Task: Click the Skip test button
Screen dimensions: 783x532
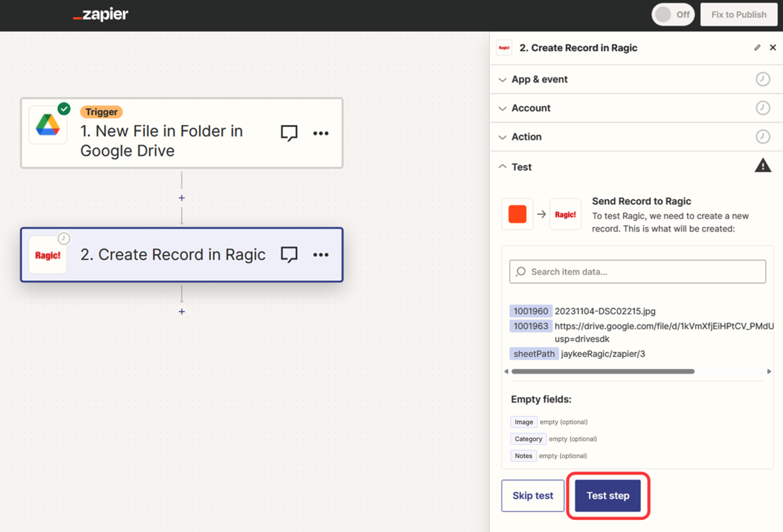Action: pos(533,495)
